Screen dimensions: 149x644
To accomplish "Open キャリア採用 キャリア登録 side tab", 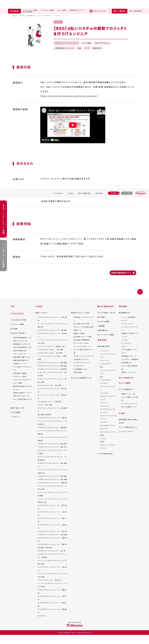I will [x=3, y=256].
